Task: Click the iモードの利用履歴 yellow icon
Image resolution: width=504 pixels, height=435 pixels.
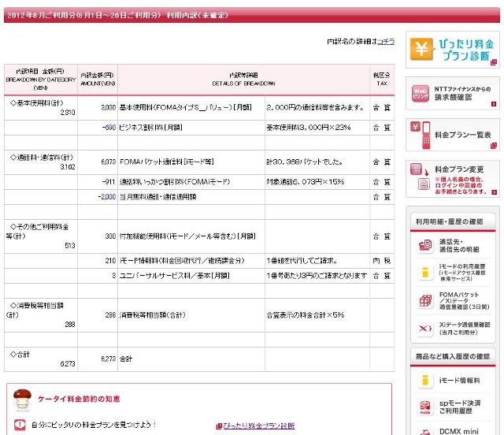Action: (425, 273)
